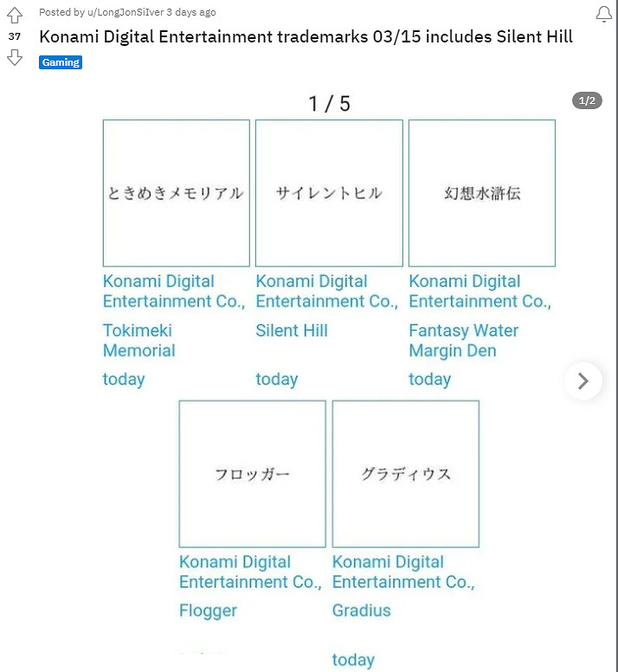This screenshot has width=618, height=672.
Task: Open the Tokimeki Memorial trademark image
Action: pyautogui.click(x=176, y=193)
